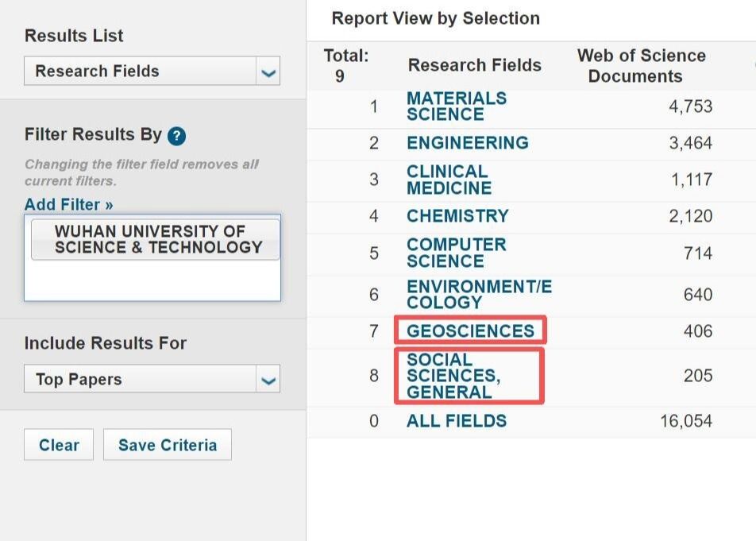
Task: Open the ENGINEERING research field link
Action: coord(467,143)
